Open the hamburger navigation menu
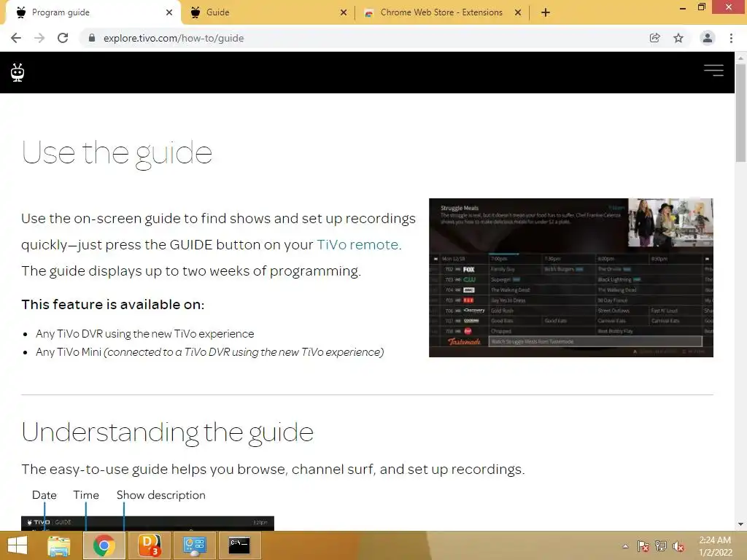This screenshot has width=747, height=560. tap(713, 71)
